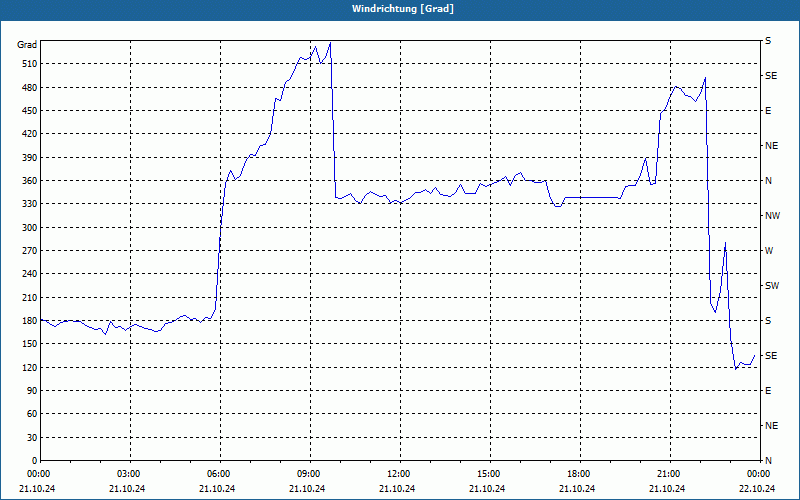Click the E compass label level with 450
This screenshot has height=500, width=800.
(x=768, y=111)
